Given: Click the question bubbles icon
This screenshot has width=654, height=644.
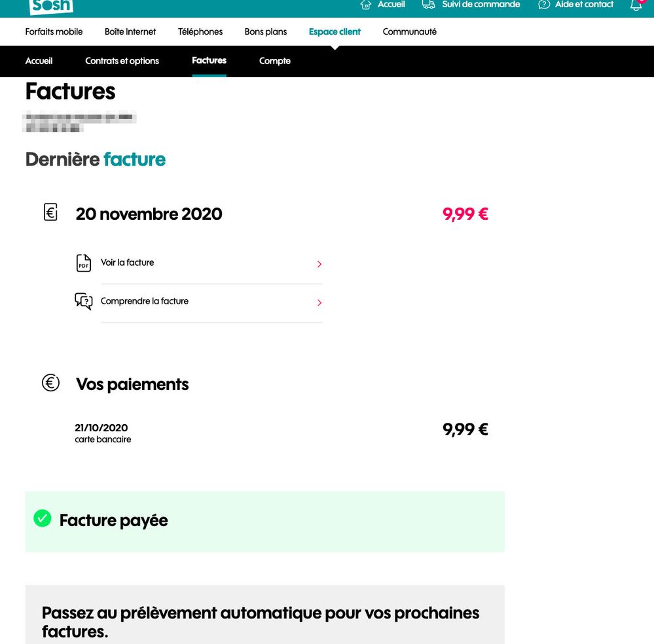Looking at the screenshot, I should click(x=84, y=301).
